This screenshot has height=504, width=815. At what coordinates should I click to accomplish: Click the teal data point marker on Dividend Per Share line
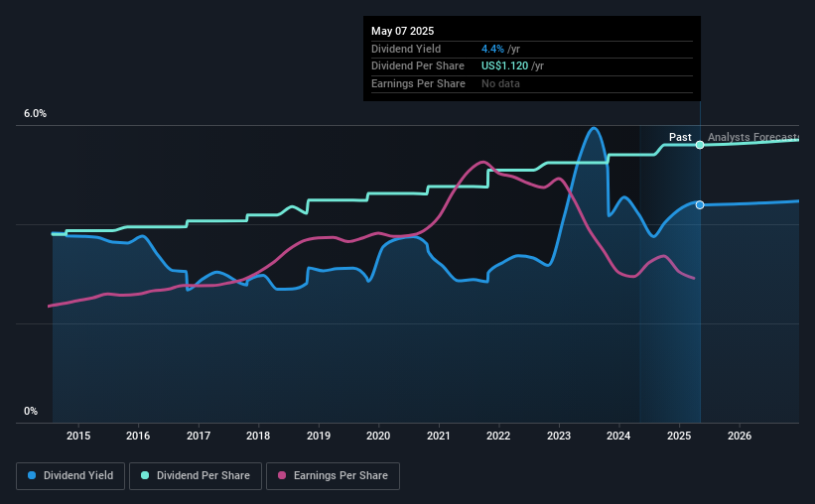(700, 145)
